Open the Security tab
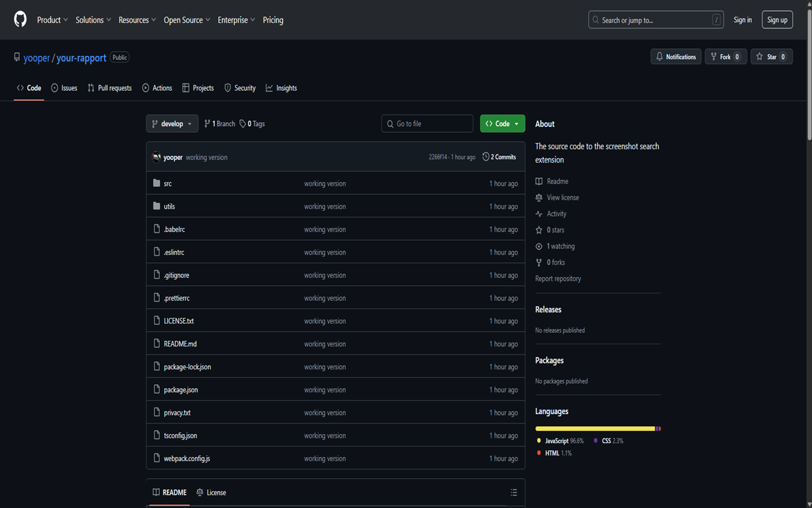This screenshot has width=812, height=508. (x=240, y=88)
